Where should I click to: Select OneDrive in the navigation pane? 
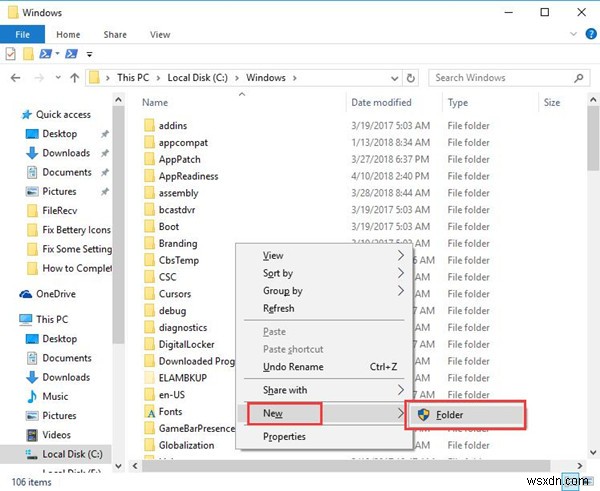[x=56, y=294]
